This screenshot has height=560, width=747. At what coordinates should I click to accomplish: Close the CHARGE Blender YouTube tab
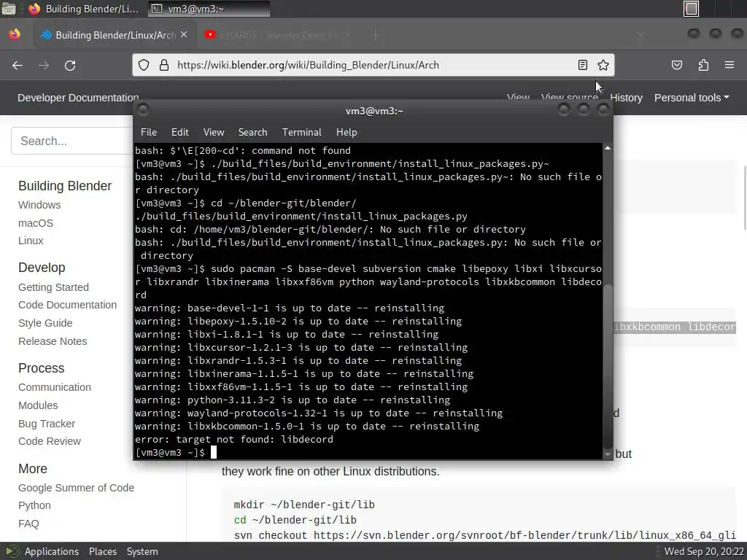348,35
